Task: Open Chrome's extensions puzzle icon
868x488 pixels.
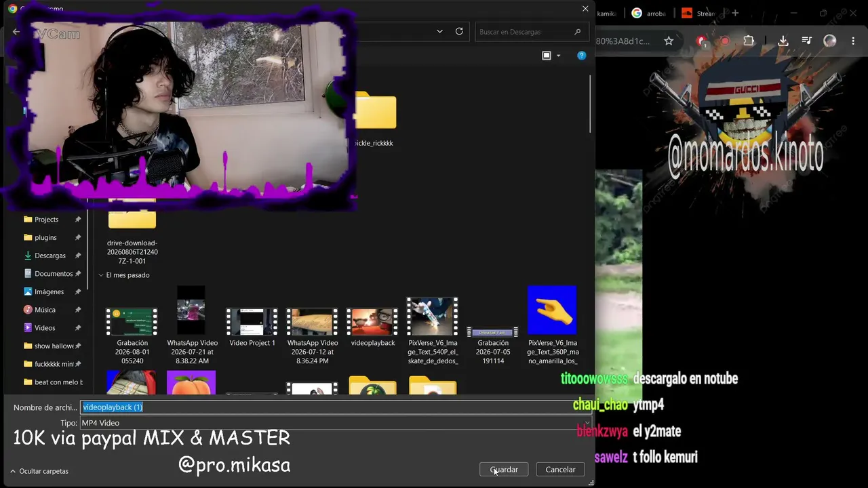Action: tap(749, 41)
